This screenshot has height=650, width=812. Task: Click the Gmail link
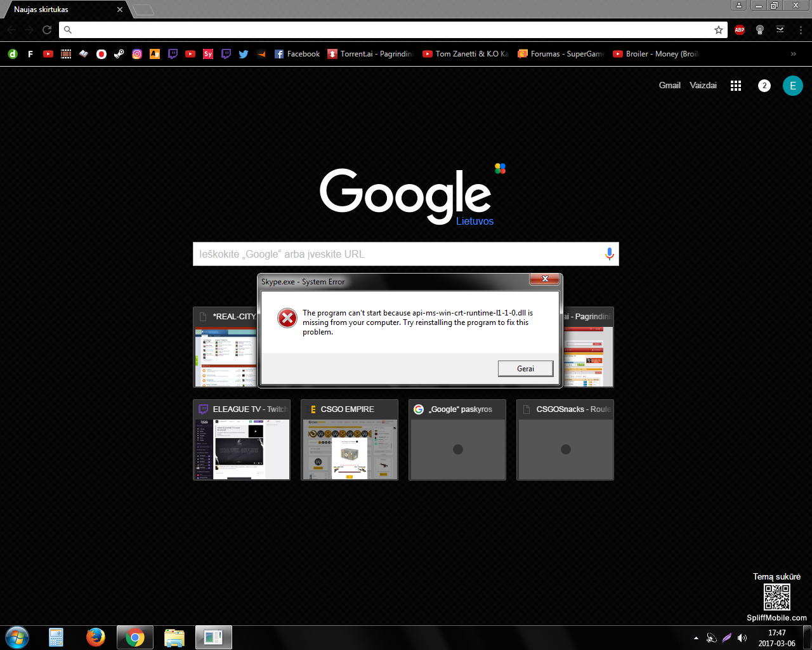coord(669,85)
